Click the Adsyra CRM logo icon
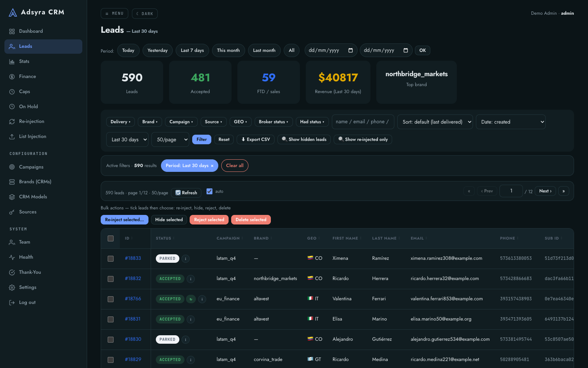 (x=13, y=13)
